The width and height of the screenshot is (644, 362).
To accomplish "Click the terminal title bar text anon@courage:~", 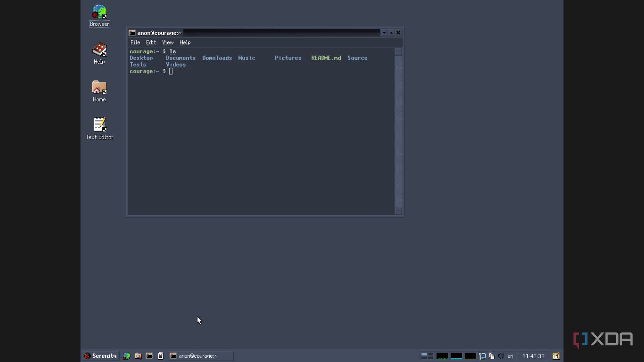I will [x=159, y=33].
